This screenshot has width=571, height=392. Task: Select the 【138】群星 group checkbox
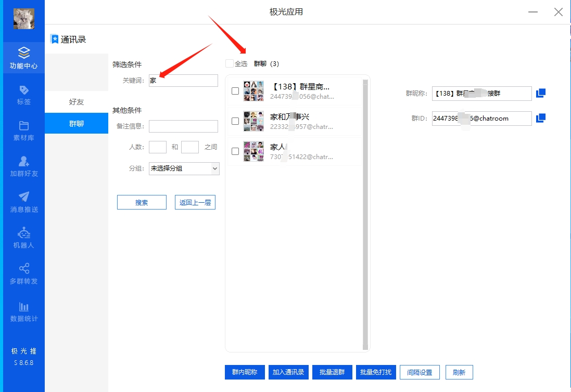point(235,91)
